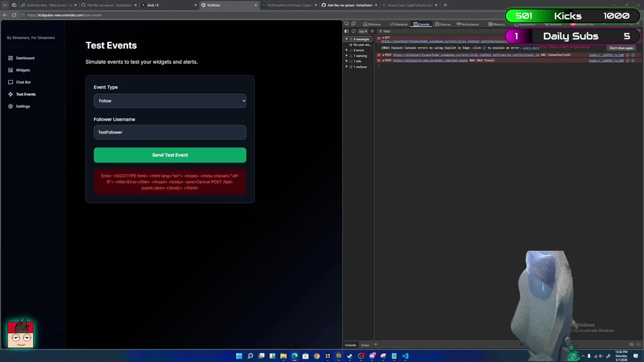
Task: Click the DevTools inspect element icon
Action: click(x=347, y=24)
